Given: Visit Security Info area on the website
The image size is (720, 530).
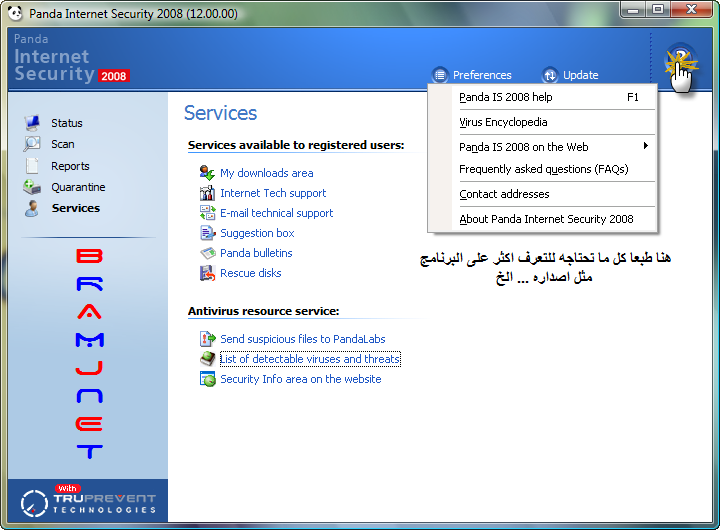Looking at the screenshot, I should pyautogui.click(x=301, y=379).
